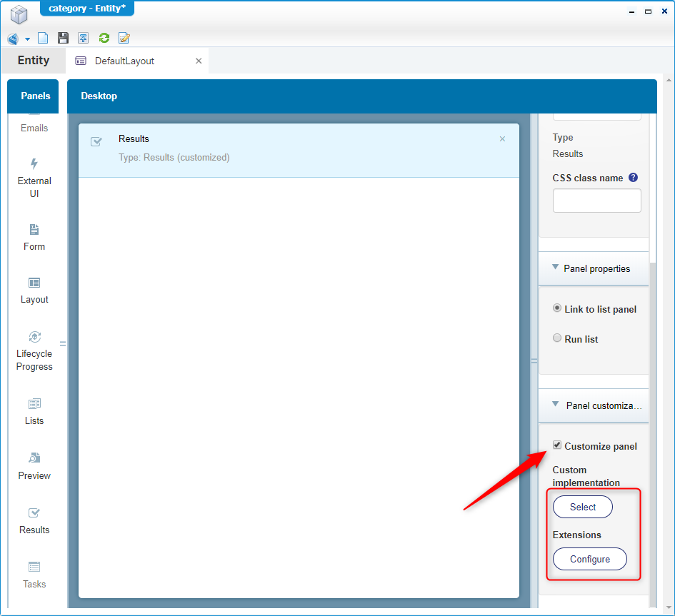Choose the Run list radio option
Image resolution: width=675 pixels, height=616 pixels.
coord(557,338)
